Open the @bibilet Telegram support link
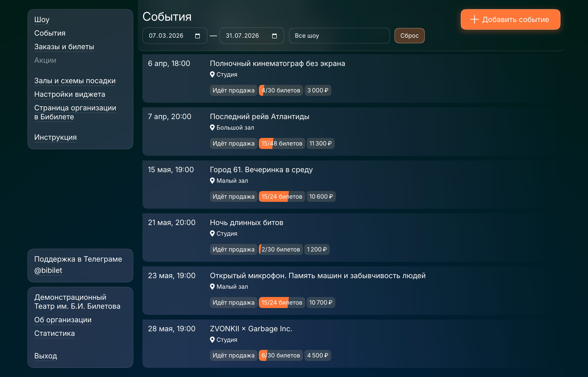The width and height of the screenshot is (588, 377). (x=48, y=270)
